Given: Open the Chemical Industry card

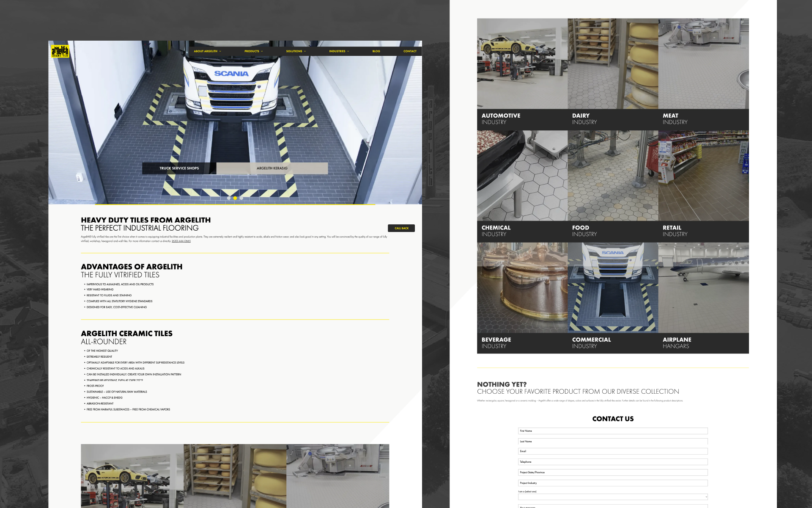Looking at the screenshot, I should (522, 186).
